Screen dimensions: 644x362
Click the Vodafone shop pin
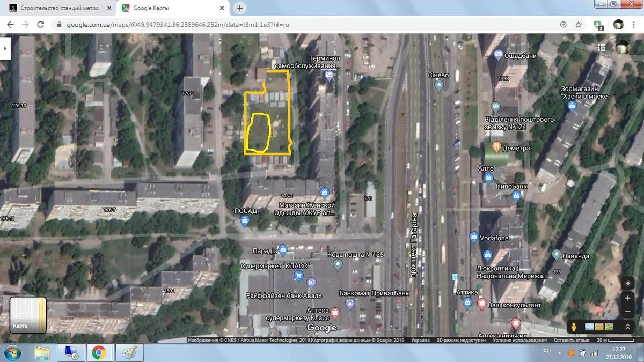pyautogui.click(x=474, y=237)
